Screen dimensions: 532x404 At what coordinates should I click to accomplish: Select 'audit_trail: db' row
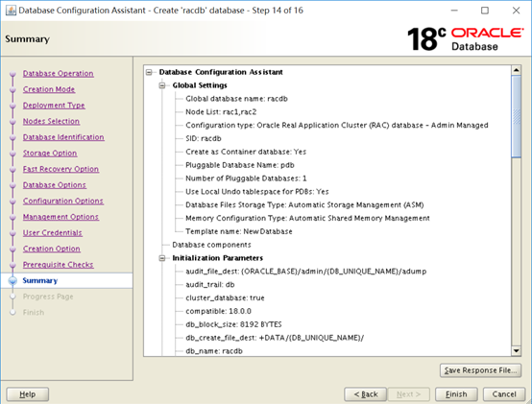[x=210, y=285]
